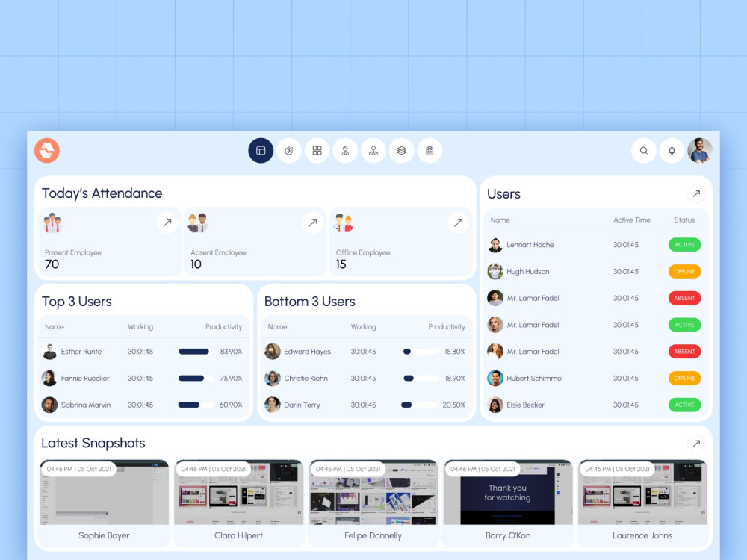Click Top 3 Users heading
The height and width of the screenshot is (560, 747).
pos(77,302)
